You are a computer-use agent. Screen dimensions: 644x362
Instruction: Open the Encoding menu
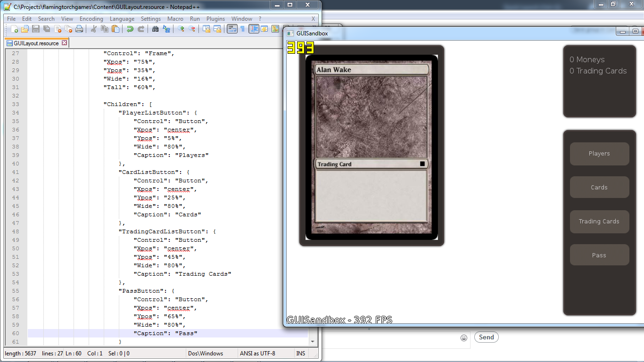(91, 19)
